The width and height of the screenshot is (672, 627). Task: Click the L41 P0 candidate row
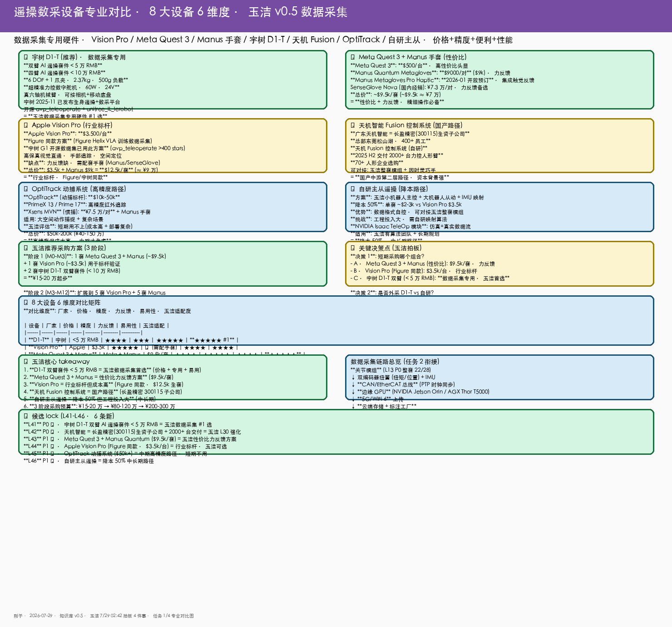[118, 424]
